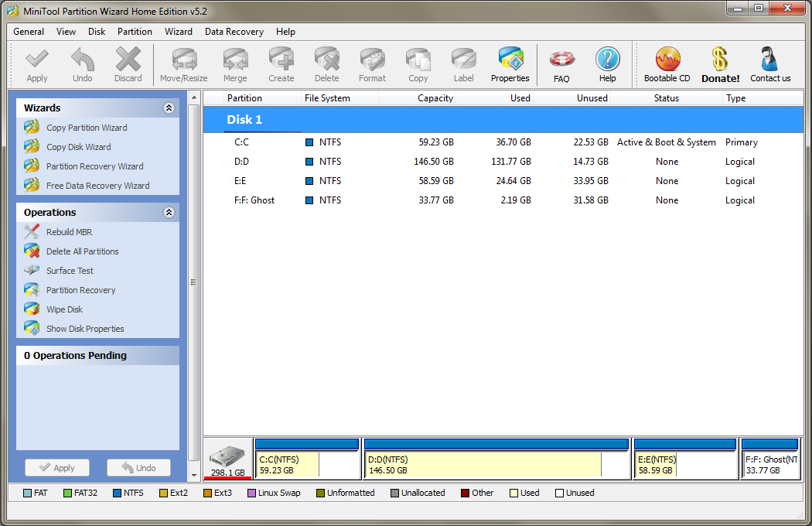Viewport: 812px width, 526px height.
Task: Collapse the Operations panel
Action: tap(169, 213)
